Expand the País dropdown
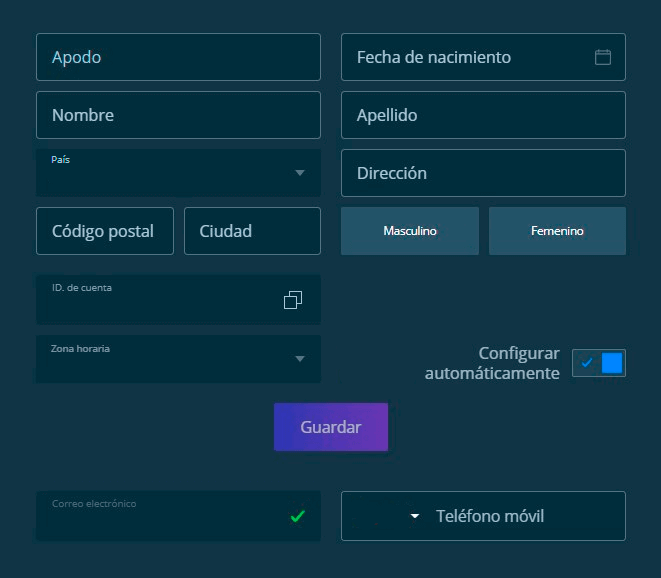Viewport: 661px width, 578px height. pos(299,173)
